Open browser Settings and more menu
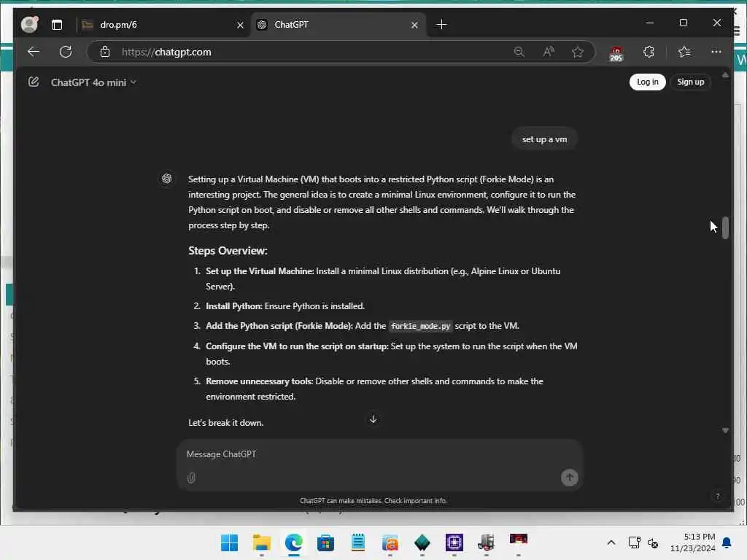747x560 pixels. pos(716,52)
